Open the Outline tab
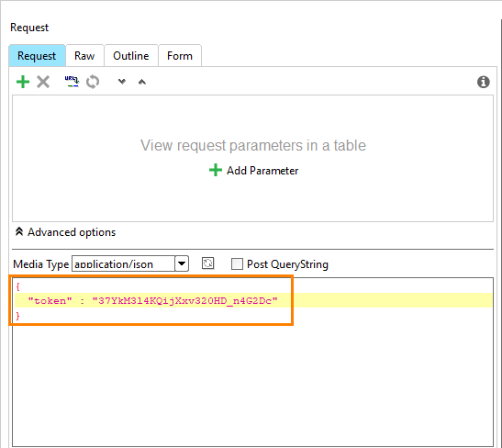502x448 pixels. tap(131, 56)
